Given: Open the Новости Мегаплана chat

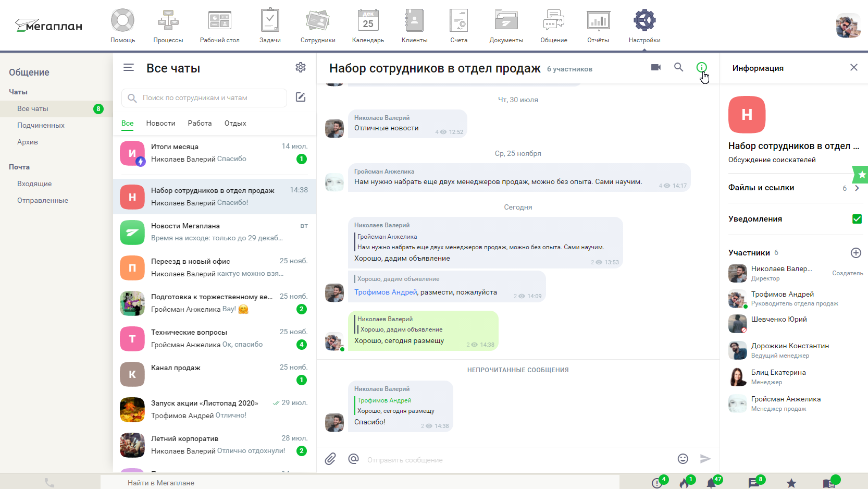Looking at the screenshot, I should pos(215,233).
